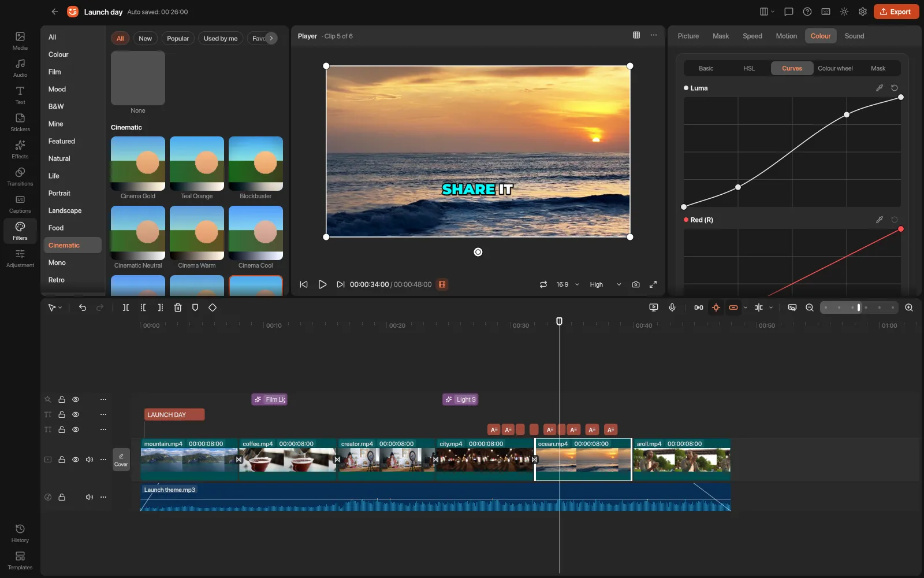Image resolution: width=924 pixels, height=578 pixels.
Task: Switch to the Sound tab
Action: (x=855, y=36)
